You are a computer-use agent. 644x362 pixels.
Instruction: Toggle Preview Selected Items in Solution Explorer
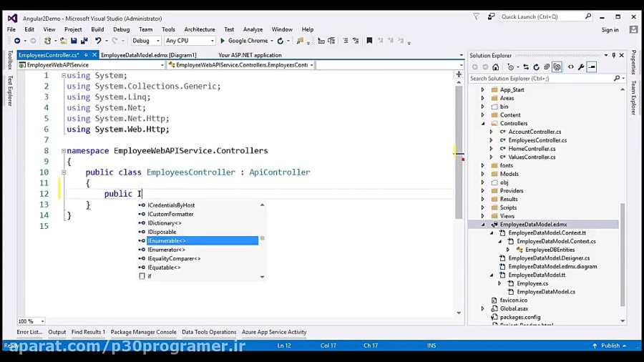coord(592,67)
